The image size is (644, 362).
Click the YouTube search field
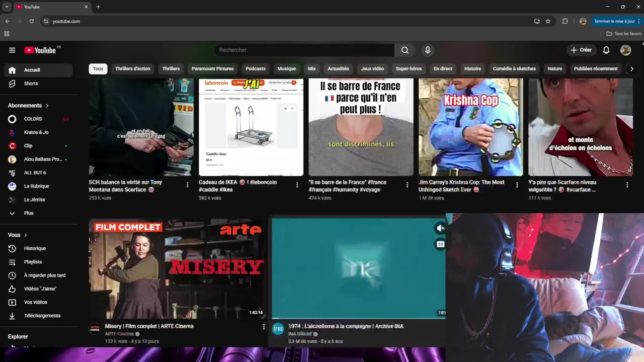(x=304, y=50)
